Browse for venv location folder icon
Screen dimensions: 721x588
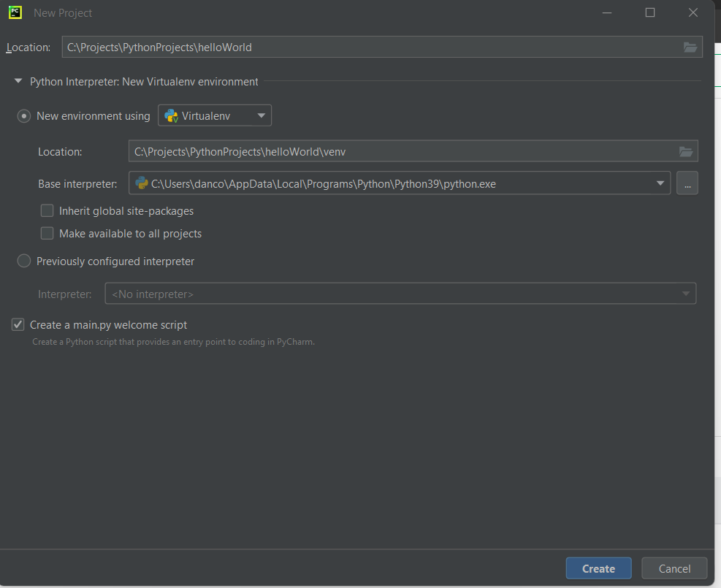point(686,152)
